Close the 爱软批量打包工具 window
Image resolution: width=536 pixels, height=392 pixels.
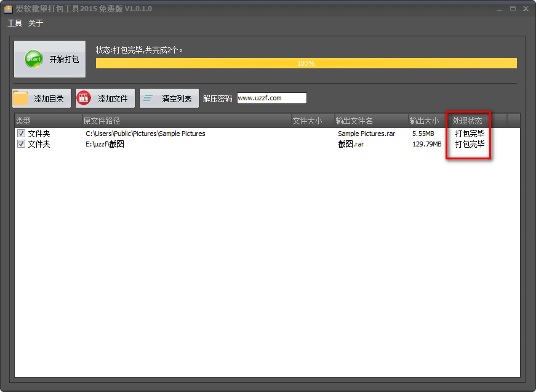[x=526, y=9]
